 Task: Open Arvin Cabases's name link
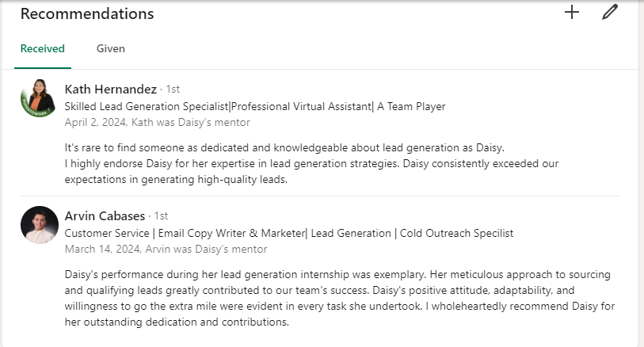(x=105, y=215)
